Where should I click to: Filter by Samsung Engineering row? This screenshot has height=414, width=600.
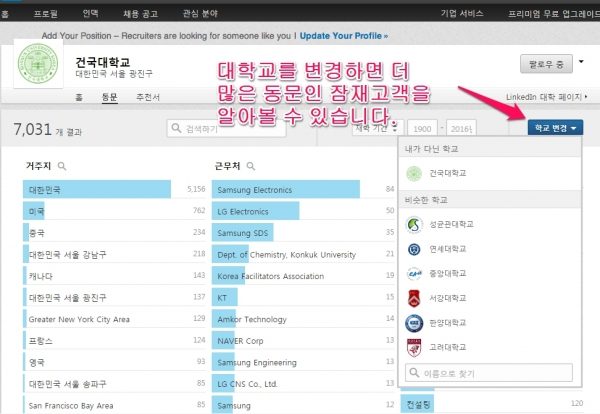point(303,362)
